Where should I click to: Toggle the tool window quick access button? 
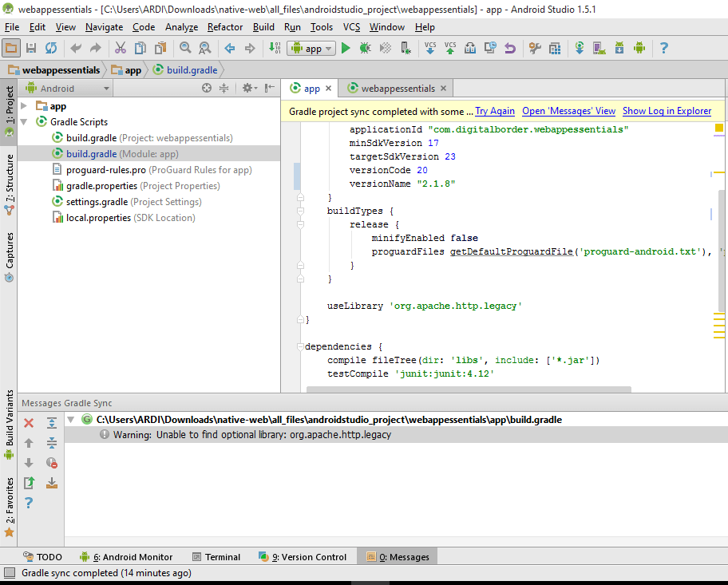(x=10, y=572)
